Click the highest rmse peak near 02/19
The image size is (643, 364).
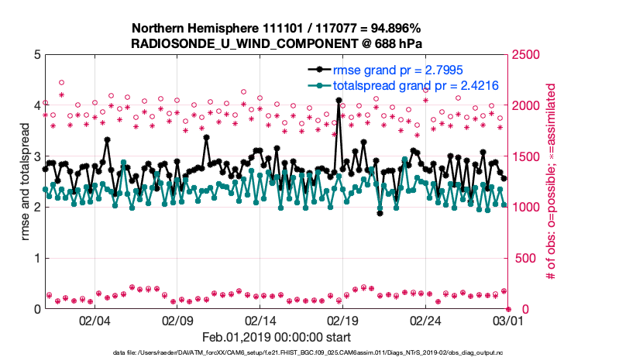339,100
